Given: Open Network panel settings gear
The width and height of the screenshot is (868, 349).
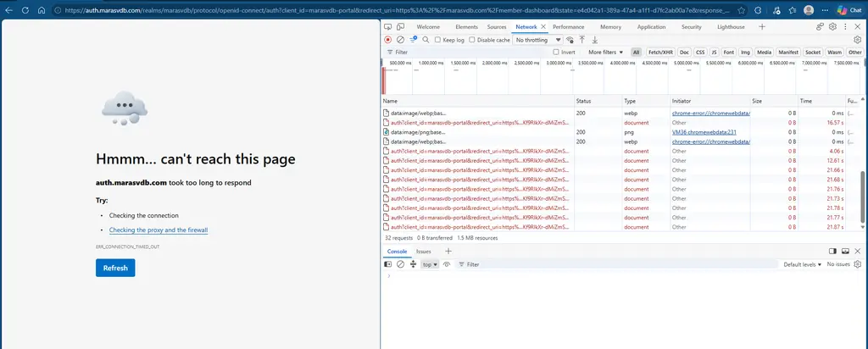Looking at the screenshot, I should pos(858,40).
